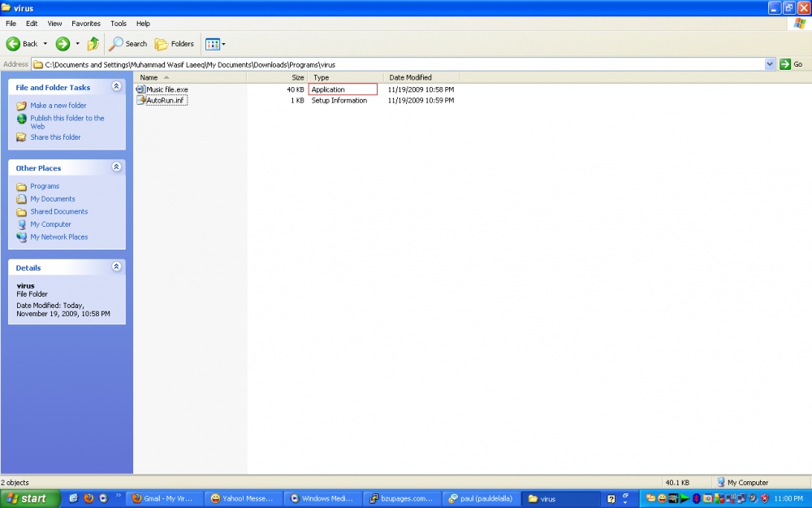This screenshot has height=508, width=812.
Task: Collapse the Details panel
Action: [x=116, y=267]
